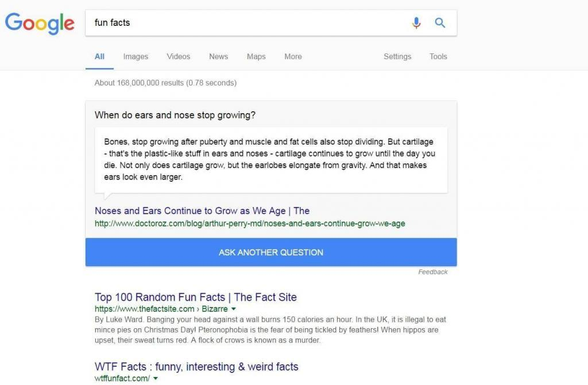Open 'Top 100 Random Fun Facts' result
Screen dimensions: 588x385
click(195, 297)
